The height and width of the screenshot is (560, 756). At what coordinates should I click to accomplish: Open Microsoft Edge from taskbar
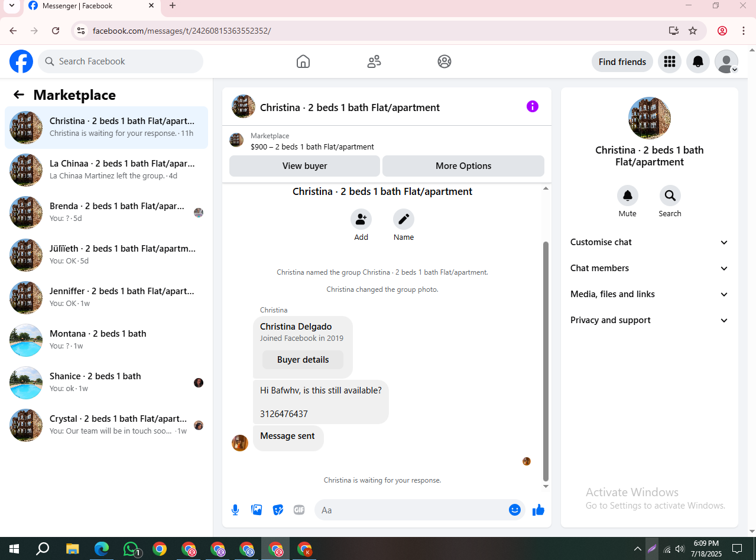102,549
